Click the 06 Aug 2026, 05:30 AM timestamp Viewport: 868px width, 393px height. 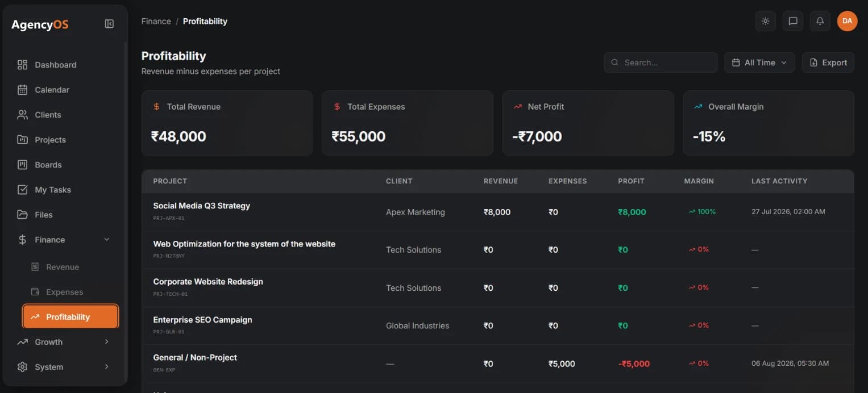pyautogui.click(x=790, y=363)
